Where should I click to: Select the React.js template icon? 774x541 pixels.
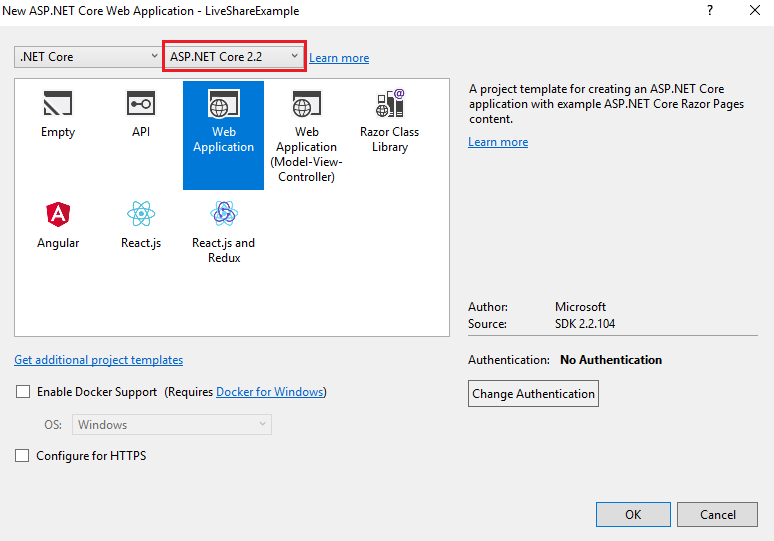tap(141, 214)
